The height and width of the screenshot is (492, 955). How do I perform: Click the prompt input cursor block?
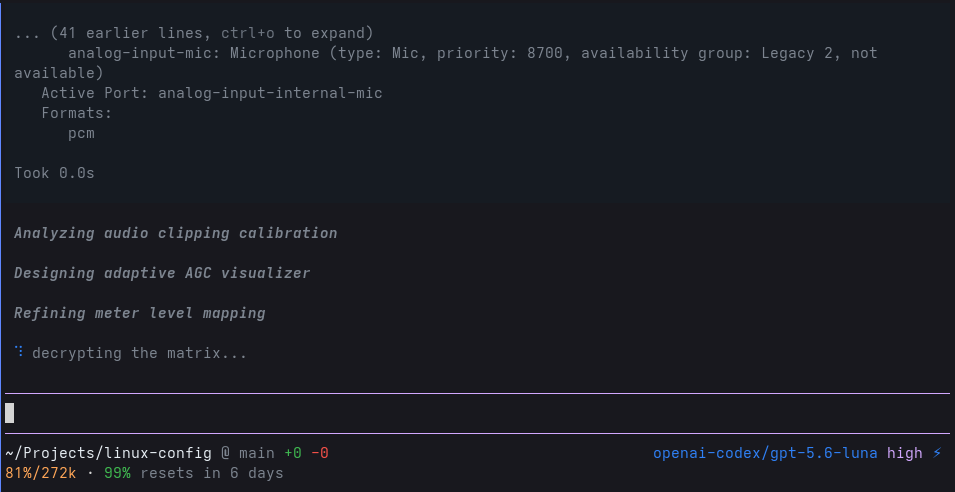[x=10, y=413]
